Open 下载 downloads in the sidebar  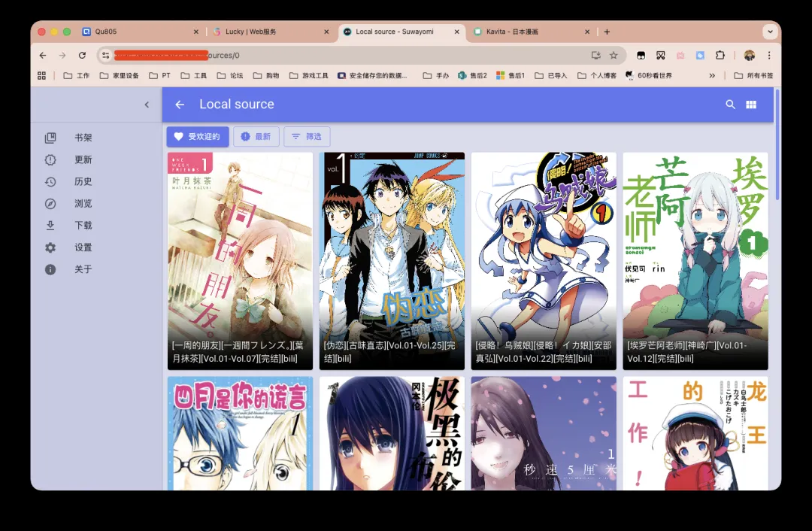pyautogui.click(x=83, y=225)
